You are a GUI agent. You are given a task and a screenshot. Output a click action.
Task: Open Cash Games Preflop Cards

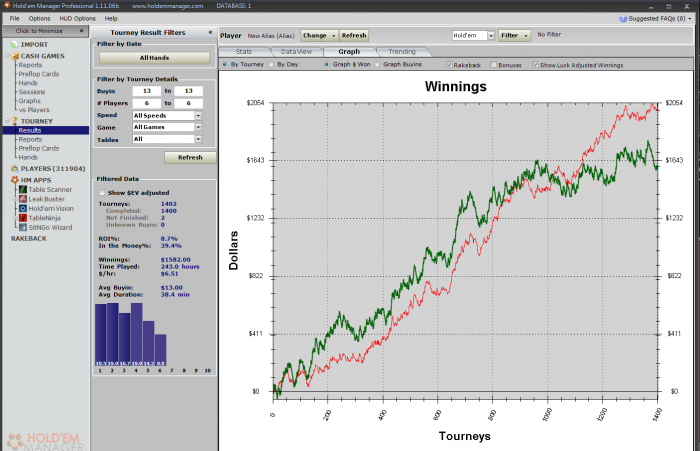39,74
